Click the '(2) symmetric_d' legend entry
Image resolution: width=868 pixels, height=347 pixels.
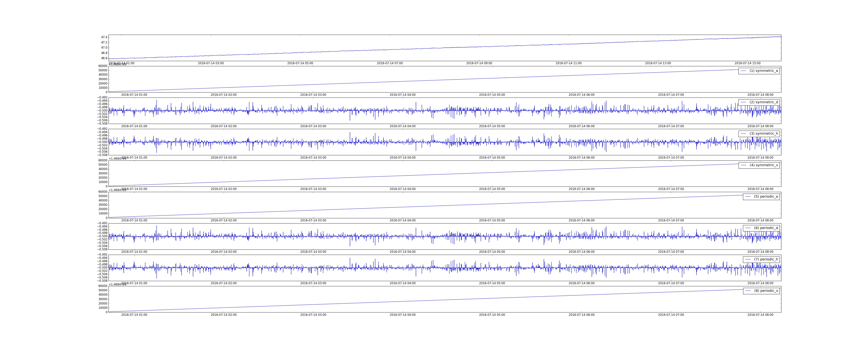click(x=763, y=102)
